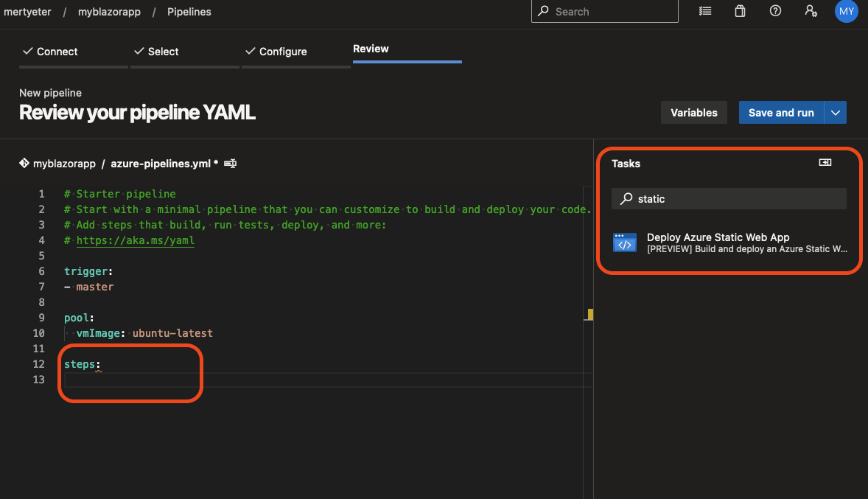This screenshot has width=868, height=499.
Task: Click the search magnifier icon in header
Action: 543,11
